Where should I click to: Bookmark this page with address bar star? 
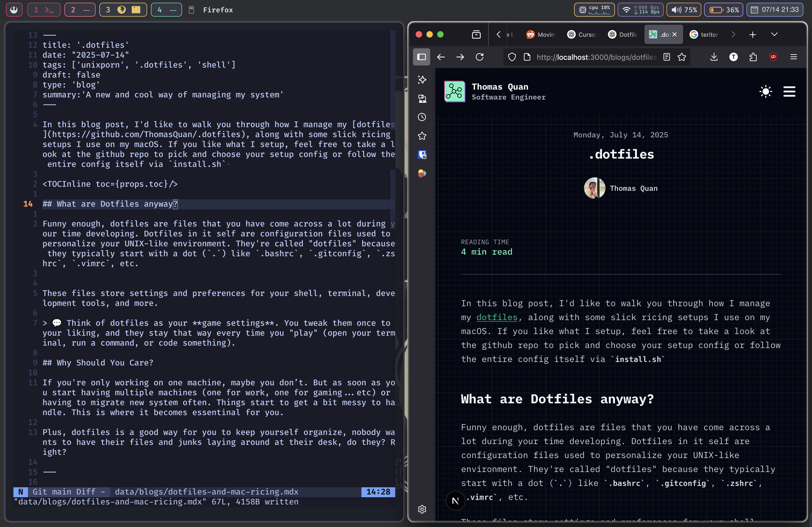682,57
